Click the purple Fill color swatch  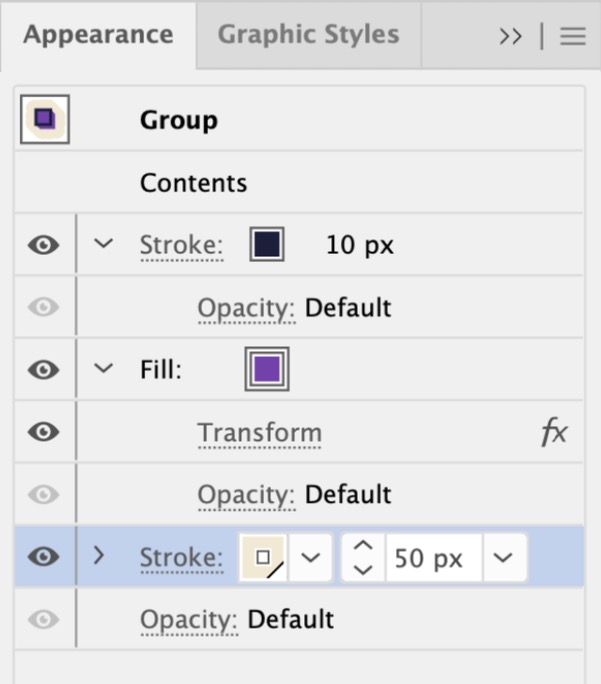tap(267, 369)
